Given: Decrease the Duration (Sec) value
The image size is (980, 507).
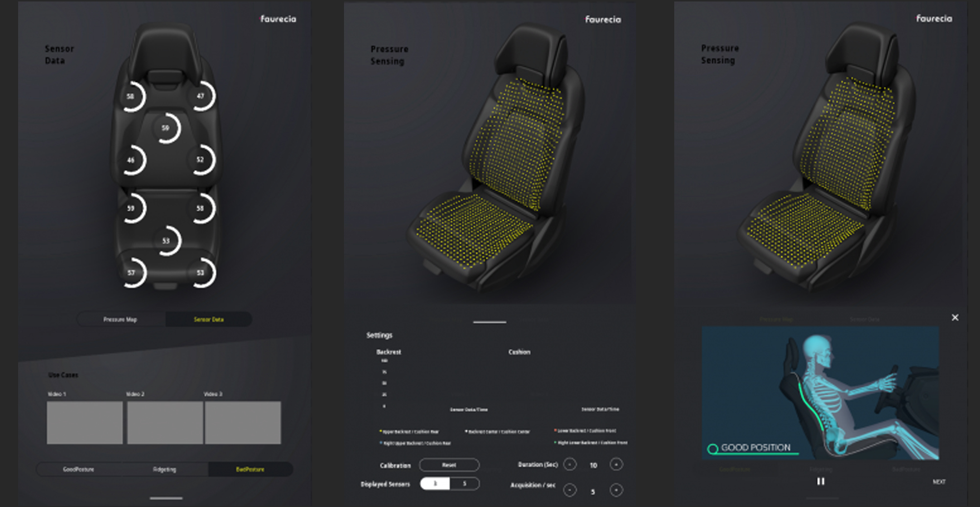Looking at the screenshot, I should (570, 464).
